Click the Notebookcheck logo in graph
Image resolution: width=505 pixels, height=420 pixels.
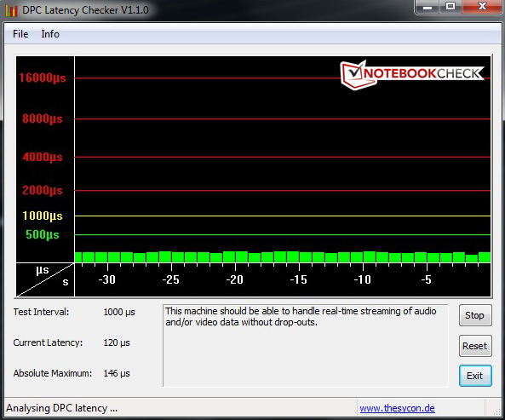tap(412, 74)
